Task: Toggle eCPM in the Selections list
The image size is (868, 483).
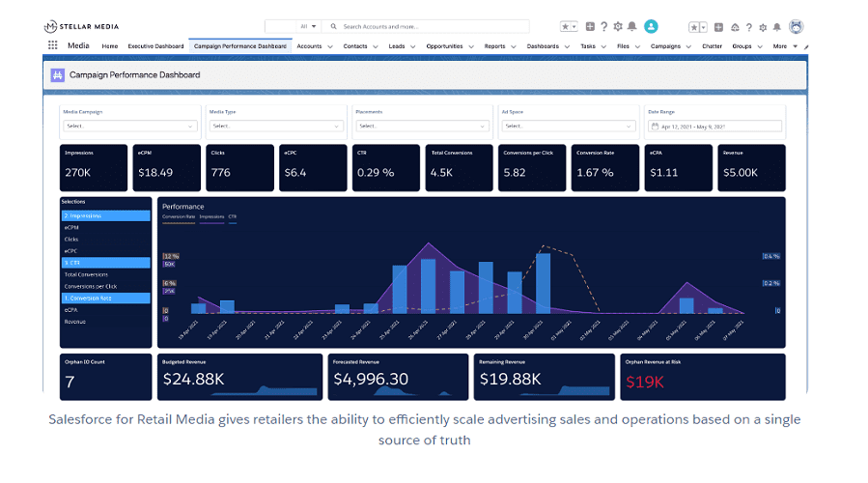Action: point(106,227)
